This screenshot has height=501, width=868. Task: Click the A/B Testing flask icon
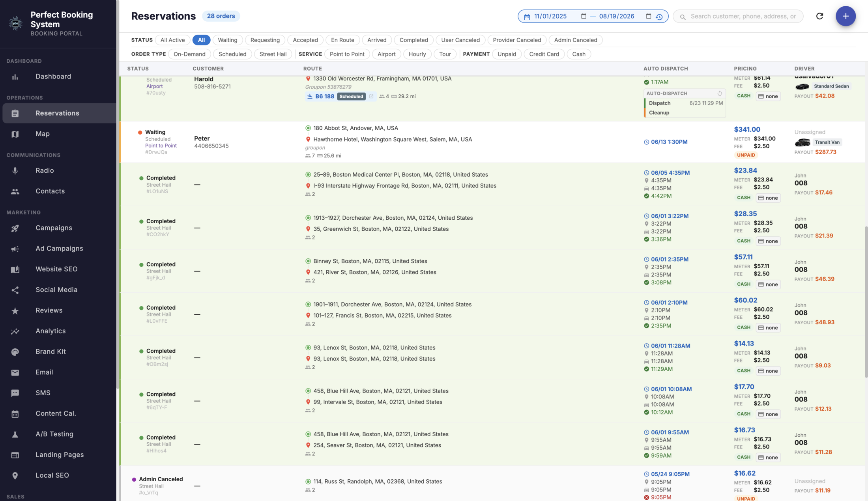click(15, 434)
